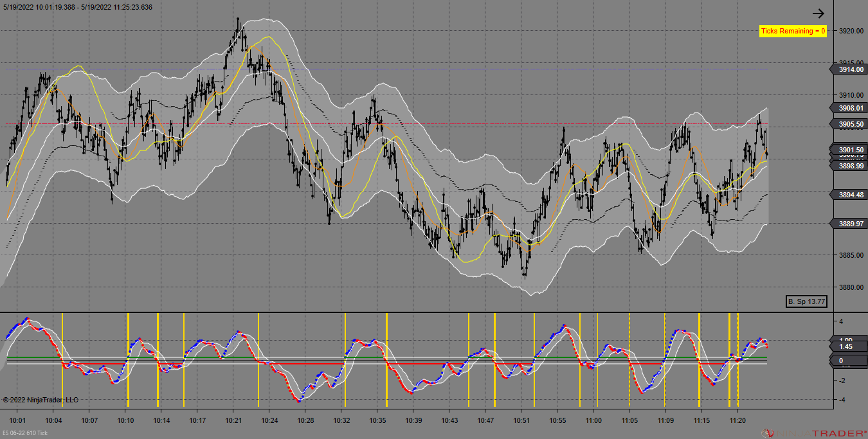Screen dimensions: 868x439
Task: Click the 10:55 time axis label
Action: 557,420
